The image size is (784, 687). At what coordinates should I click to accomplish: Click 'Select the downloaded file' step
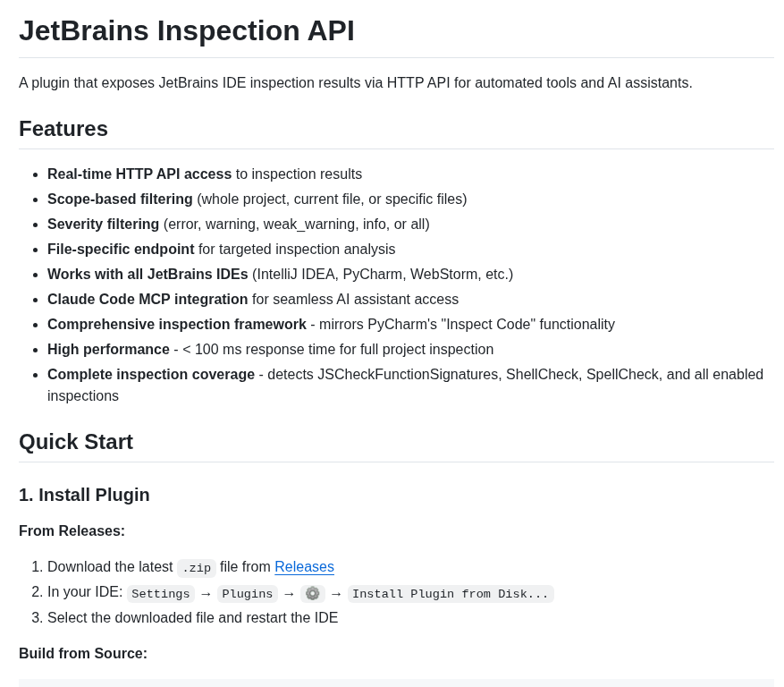(192, 617)
